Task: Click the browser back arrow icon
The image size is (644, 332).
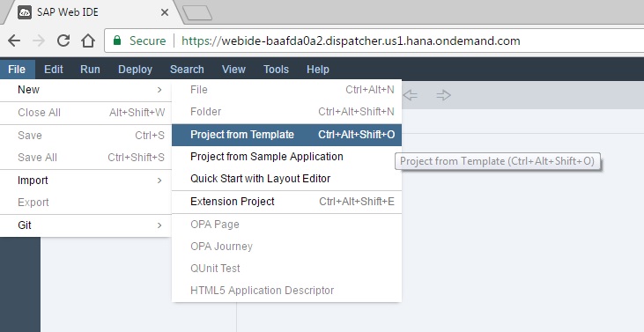Action: [14, 41]
